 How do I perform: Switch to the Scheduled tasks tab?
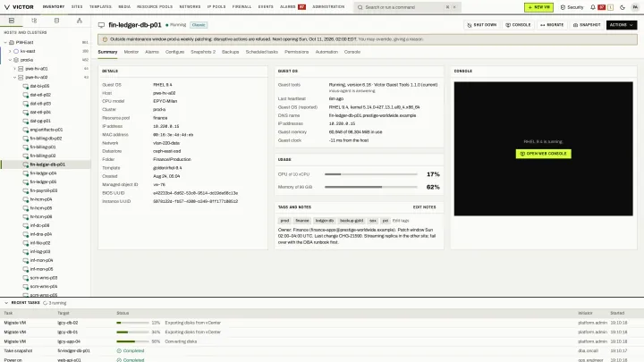(x=261, y=52)
